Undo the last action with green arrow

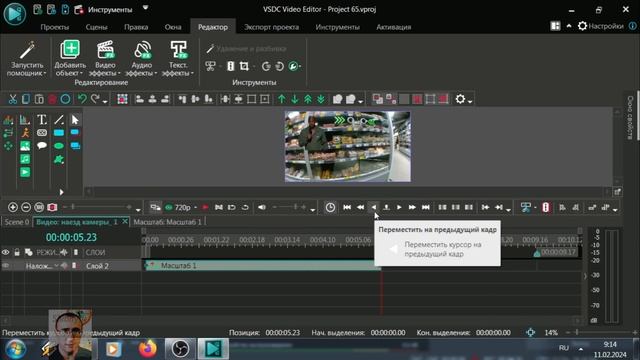[82, 99]
